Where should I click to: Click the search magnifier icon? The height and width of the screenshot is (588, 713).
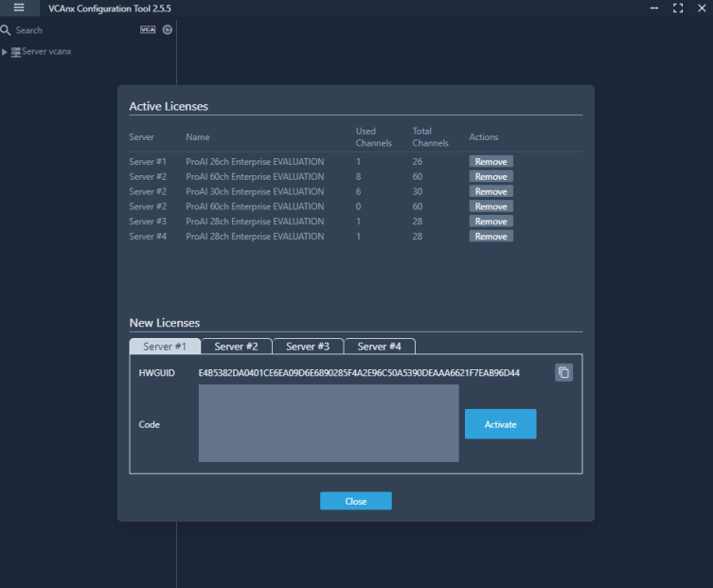[x=6, y=30]
